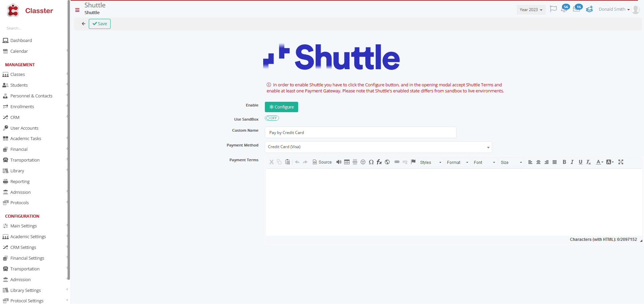Toggle bold formatting
This screenshot has width=644, height=304.
[x=564, y=162]
